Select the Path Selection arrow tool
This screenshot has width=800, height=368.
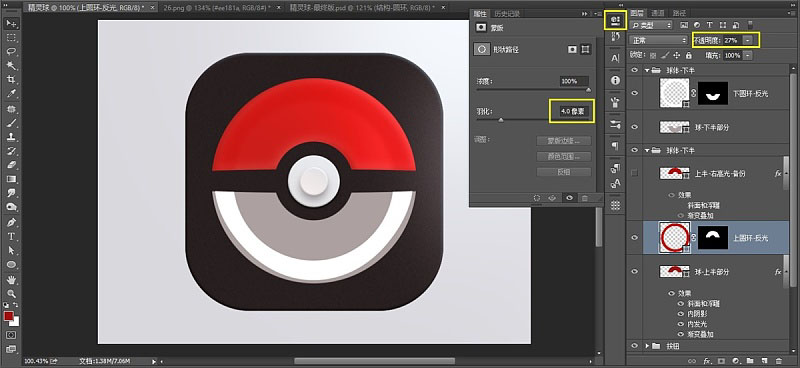click(11, 251)
